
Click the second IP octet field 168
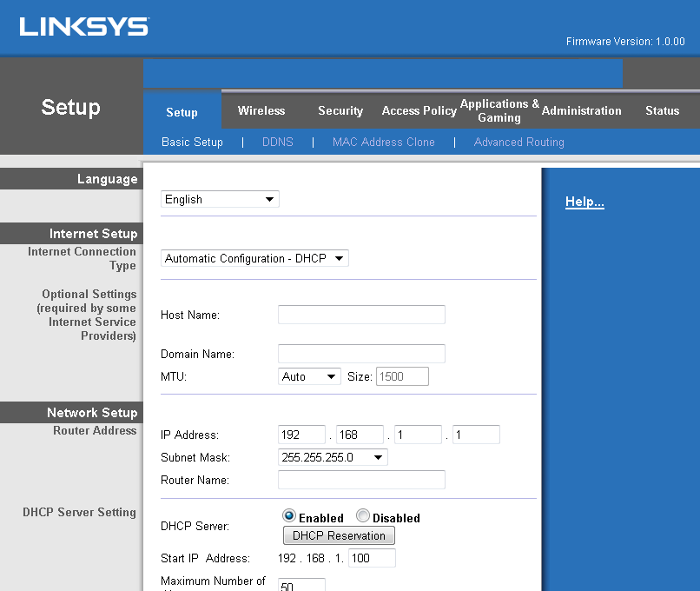pyautogui.click(x=360, y=435)
